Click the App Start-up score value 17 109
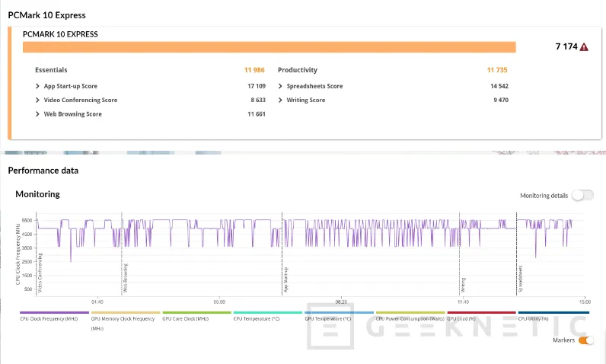This screenshot has width=606, height=364. (x=257, y=86)
